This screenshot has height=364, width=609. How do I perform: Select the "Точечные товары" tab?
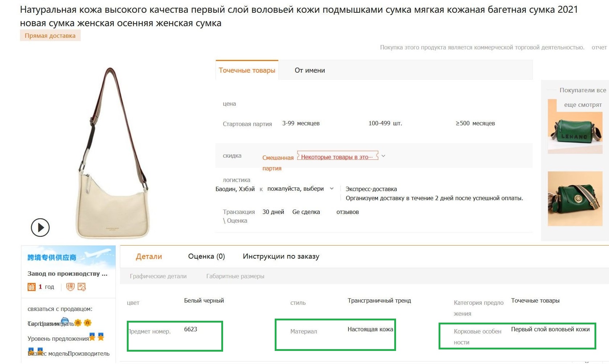click(247, 70)
